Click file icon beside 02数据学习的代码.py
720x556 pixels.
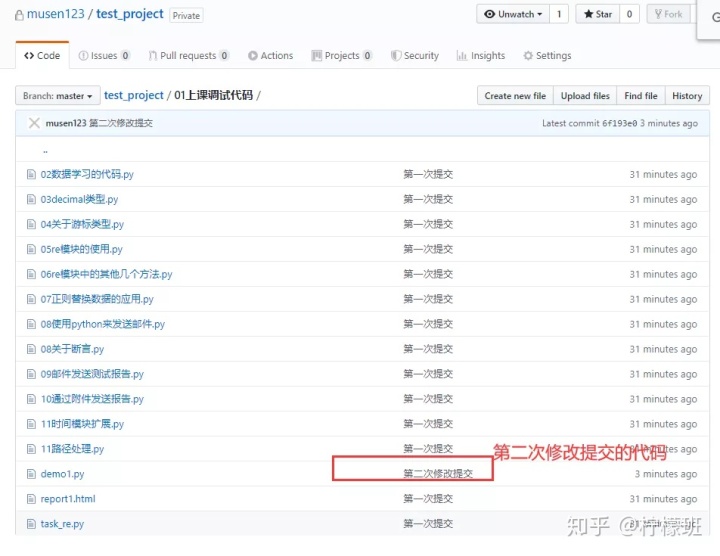[x=31, y=174]
